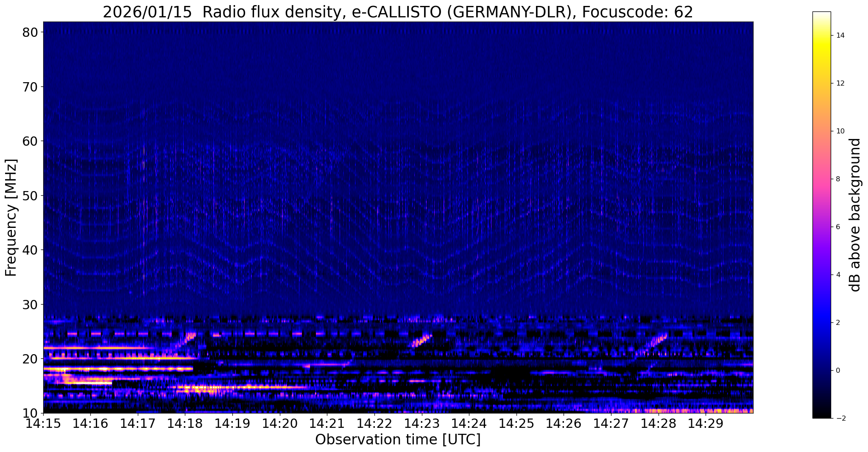Select the 14:27 time tick label
This screenshot has height=452, width=868.
[611, 423]
